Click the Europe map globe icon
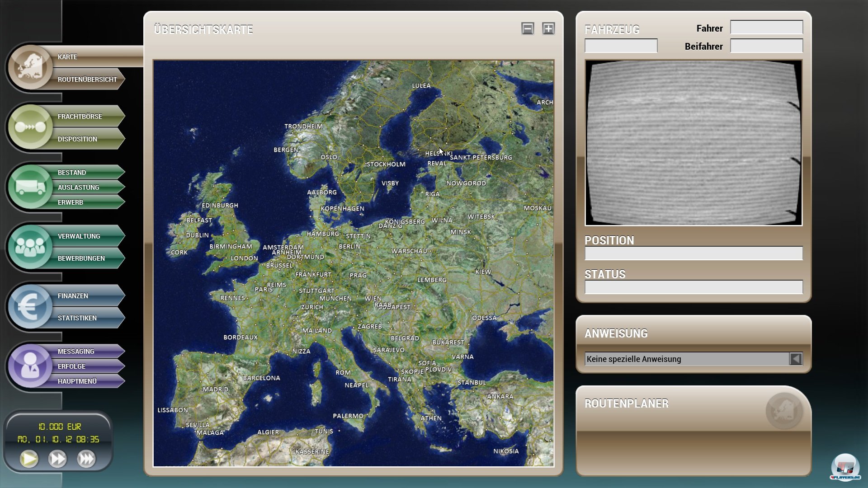The width and height of the screenshot is (868, 488). click(x=30, y=68)
